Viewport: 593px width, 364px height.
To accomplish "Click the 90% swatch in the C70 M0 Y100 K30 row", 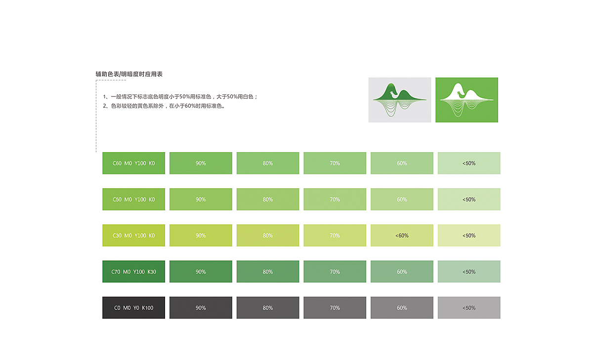I will point(201,272).
